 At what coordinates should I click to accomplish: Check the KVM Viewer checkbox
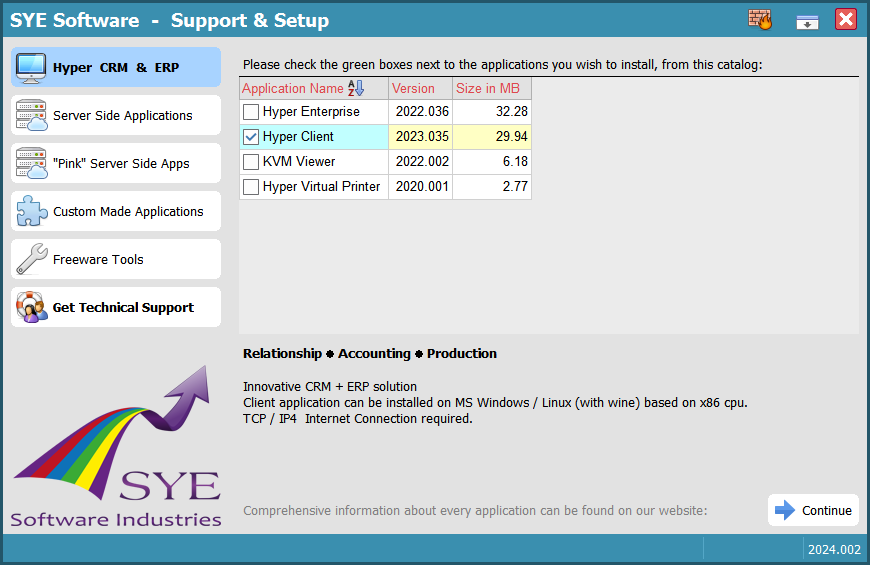click(x=251, y=162)
